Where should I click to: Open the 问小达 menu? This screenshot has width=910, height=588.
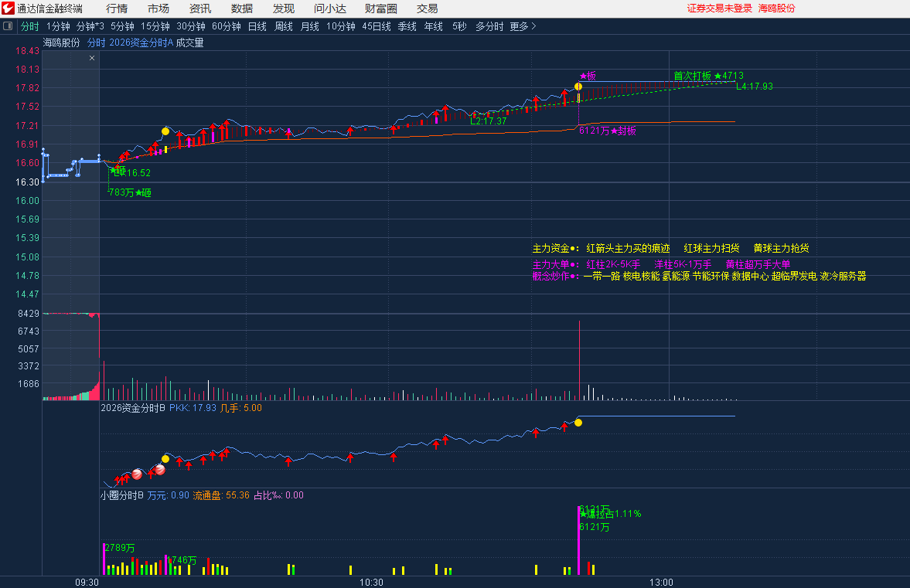330,8
